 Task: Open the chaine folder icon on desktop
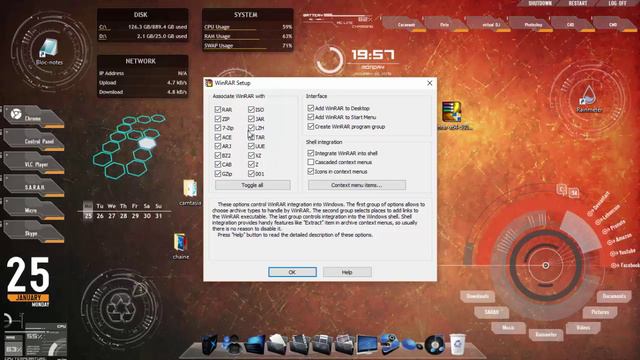click(x=180, y=246)
